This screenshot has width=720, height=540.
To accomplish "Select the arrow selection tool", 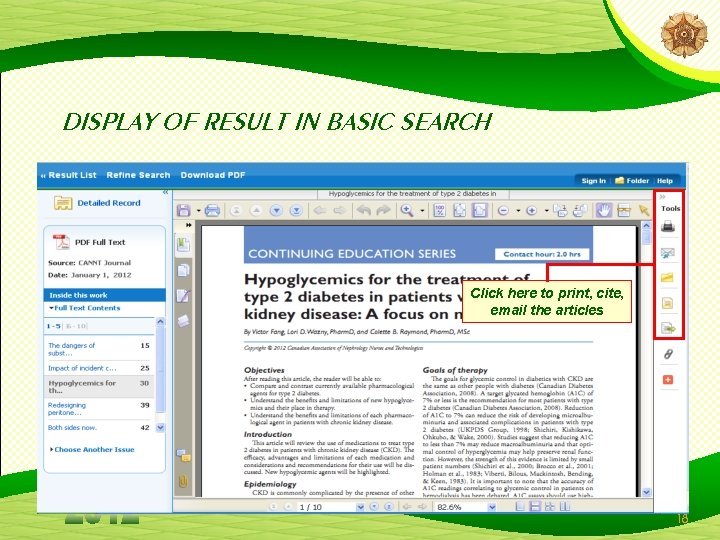I will 644,211.
